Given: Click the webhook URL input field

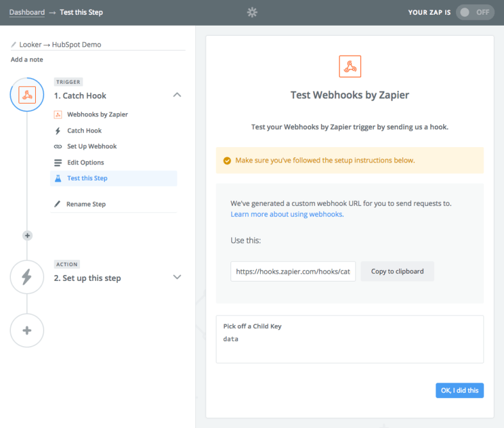Looking at the screenshot, I should [x=293, y=271].
